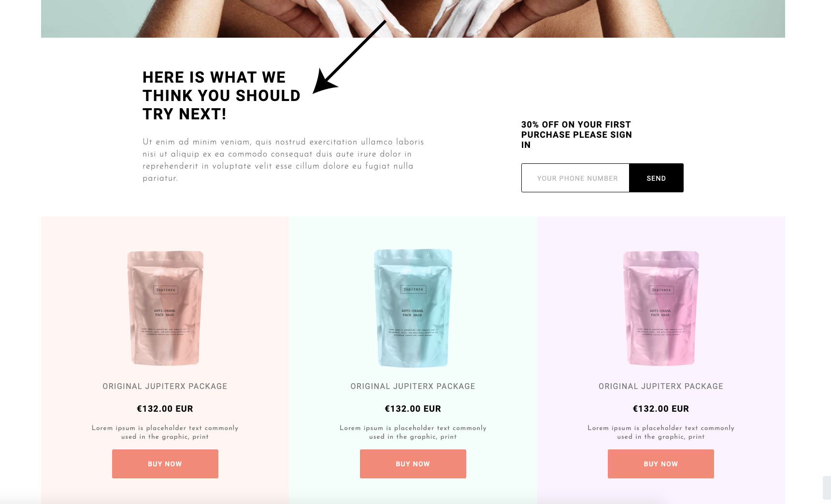Click the peach face mask pouch image
831x504 pixels.
[x=165, y=308]
